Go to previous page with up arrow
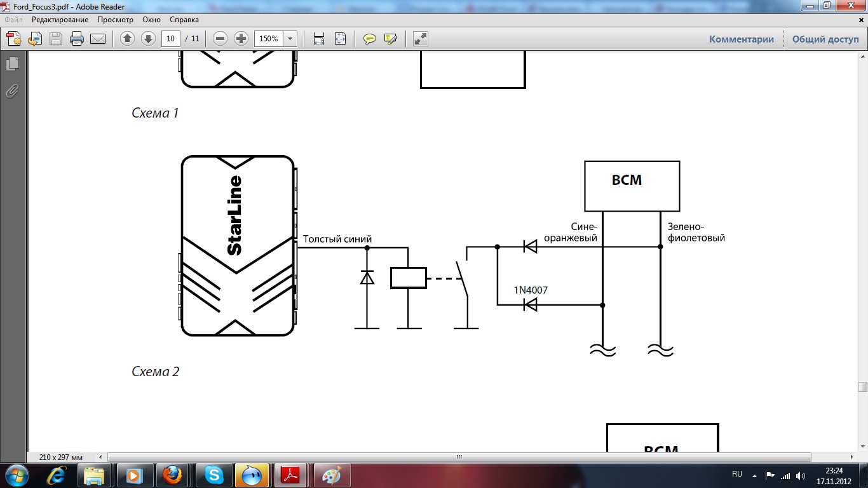Viewport: 868px width, 488px height. [128, 39]
